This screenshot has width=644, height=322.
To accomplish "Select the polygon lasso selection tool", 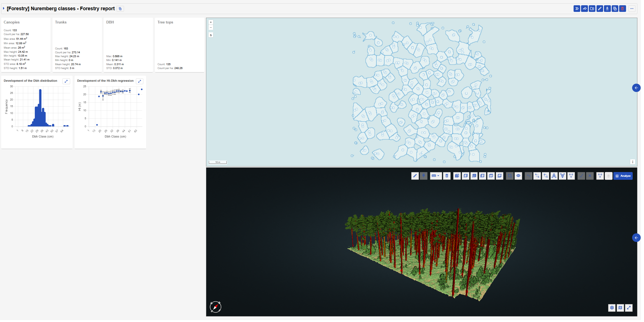I will [545, 176].
